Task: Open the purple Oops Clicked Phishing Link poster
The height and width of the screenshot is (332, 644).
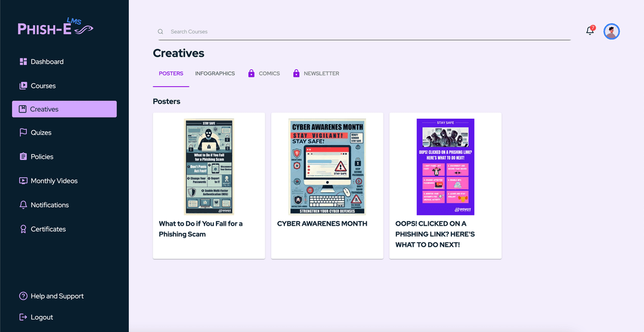Action: tap(445, 167)
